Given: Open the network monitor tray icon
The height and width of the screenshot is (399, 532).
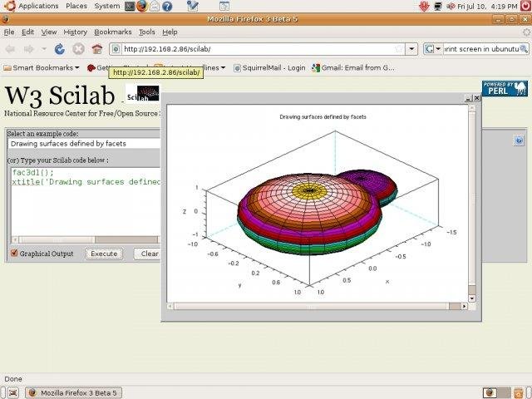Looking at the screenshot, I should click(x=438, y=6).
